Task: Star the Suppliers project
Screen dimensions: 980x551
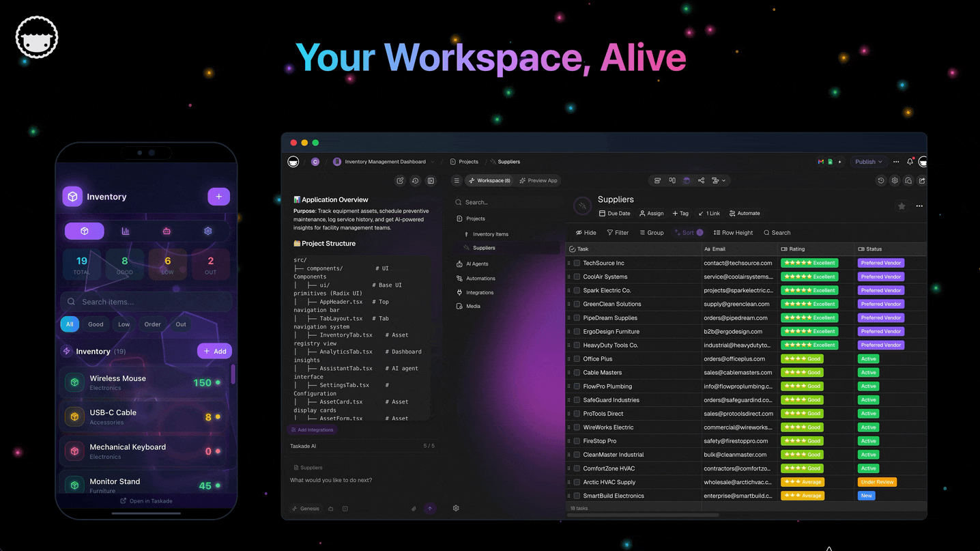Action: (x=901, y=206)
